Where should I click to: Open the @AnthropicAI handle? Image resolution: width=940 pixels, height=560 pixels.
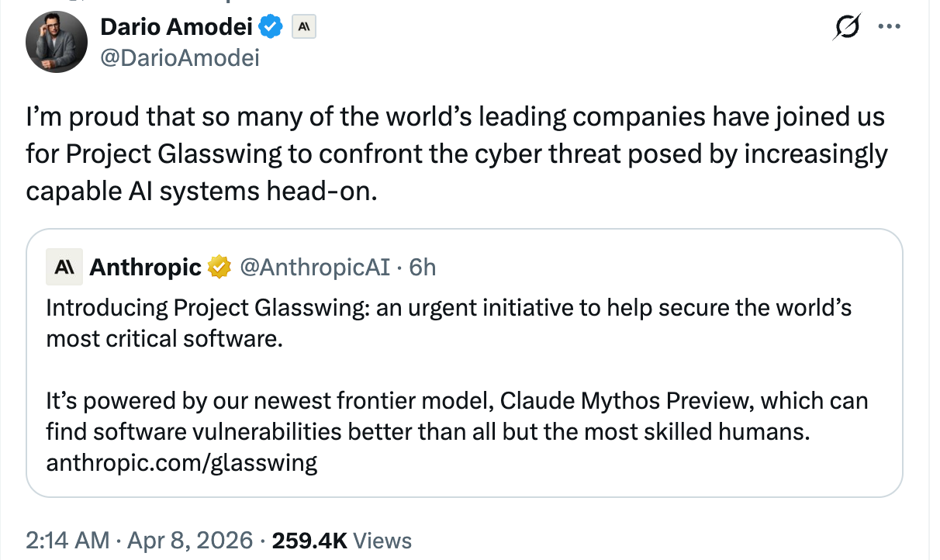pyautogui.click(x=315, y=268)
